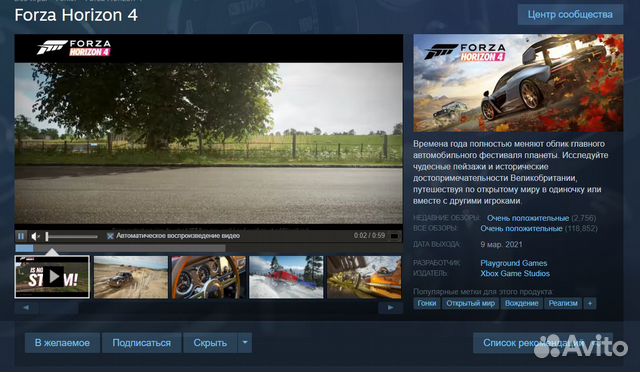Open the Список рекомендаций button

pos(543,343)
